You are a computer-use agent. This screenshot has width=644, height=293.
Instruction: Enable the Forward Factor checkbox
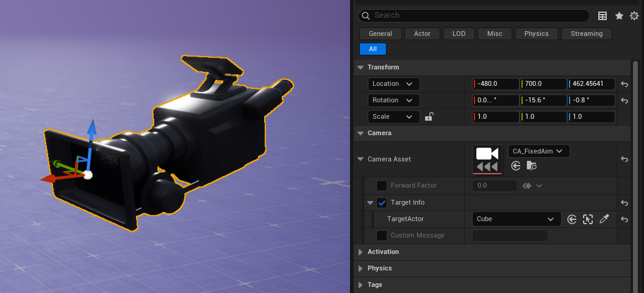[382, 186]
